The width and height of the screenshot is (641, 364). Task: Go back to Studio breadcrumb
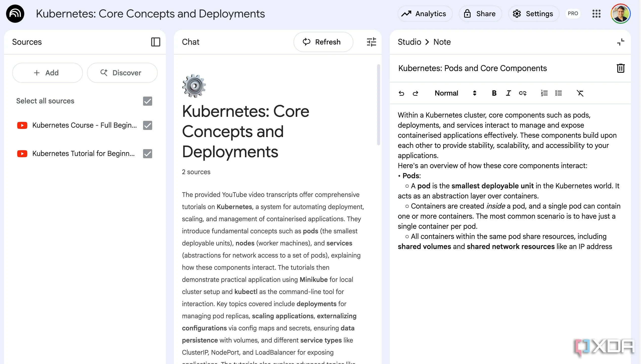pyautogui.click(x=409, y=42)
